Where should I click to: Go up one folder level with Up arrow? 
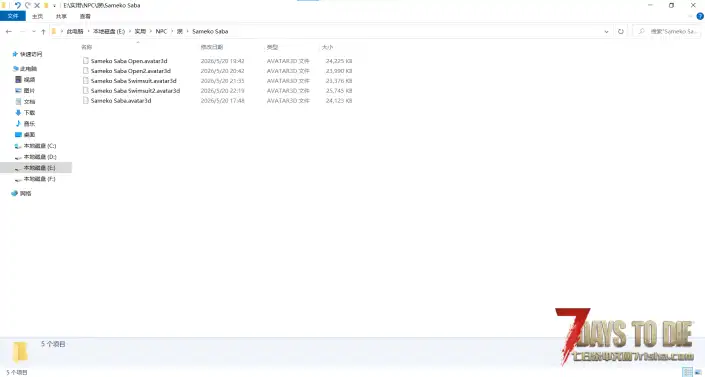[x=43, y=31]
